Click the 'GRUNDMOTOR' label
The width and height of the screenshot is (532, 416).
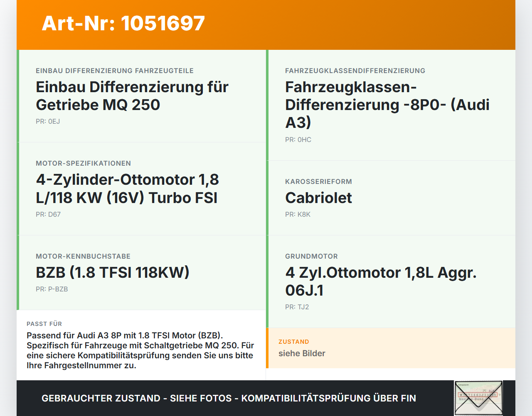311,257
